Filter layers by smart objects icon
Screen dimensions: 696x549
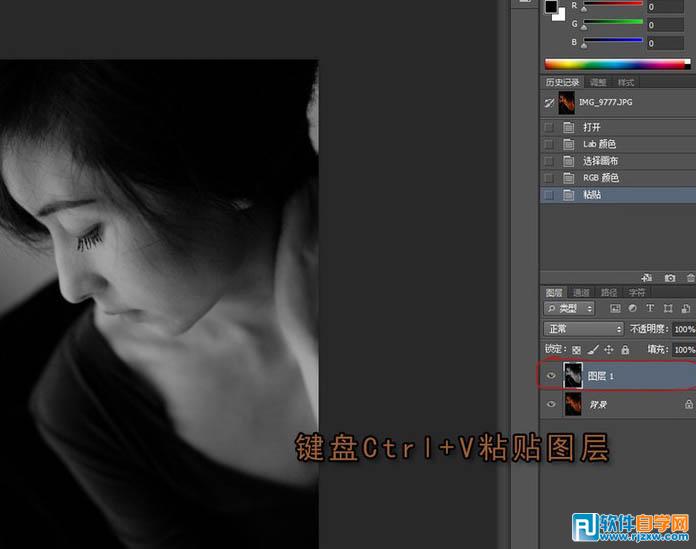[686, 308]
